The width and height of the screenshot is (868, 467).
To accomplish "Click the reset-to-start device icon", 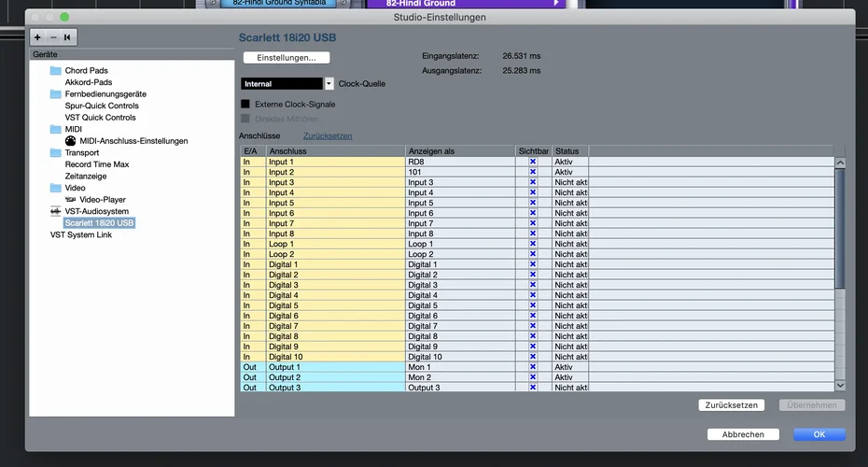I will (x=67, y=37).
